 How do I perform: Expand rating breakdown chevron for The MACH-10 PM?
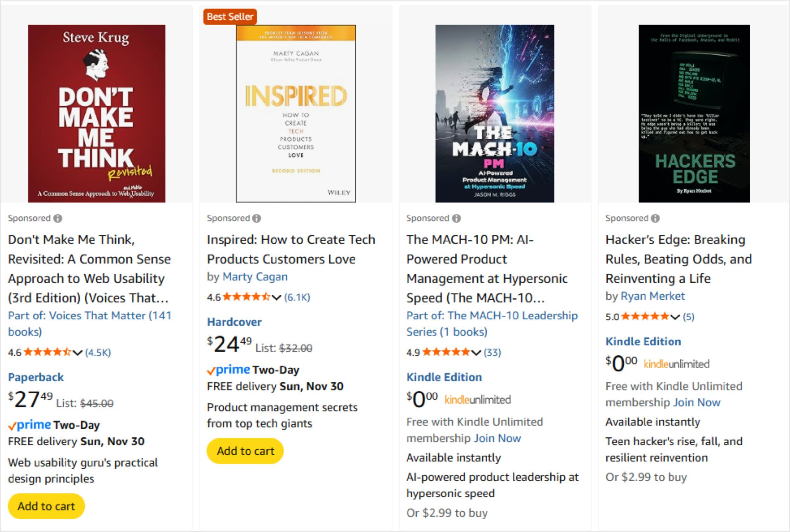tap(476, 352)
